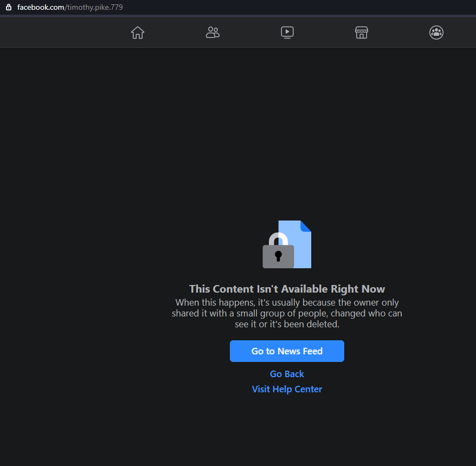Screen dimensions: 476x466
Task: Open the Marketplace storefront icon
Action: click(362, 33)
